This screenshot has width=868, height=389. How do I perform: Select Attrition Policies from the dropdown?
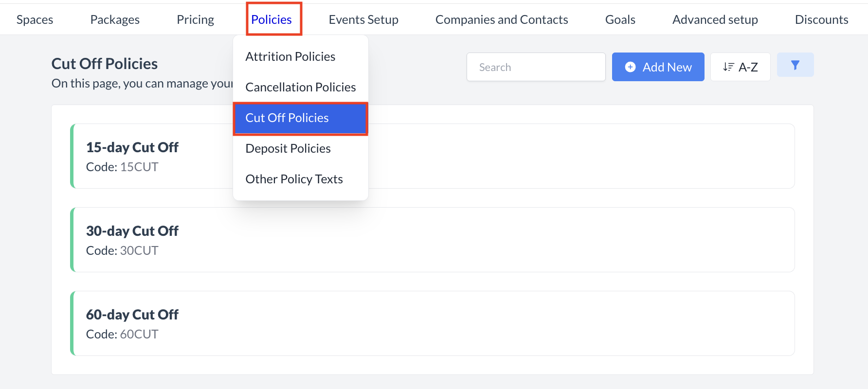(290, 56)
